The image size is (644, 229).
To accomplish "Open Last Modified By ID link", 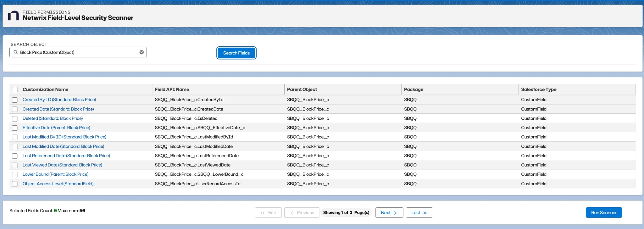I will click(x=64, y=137).
